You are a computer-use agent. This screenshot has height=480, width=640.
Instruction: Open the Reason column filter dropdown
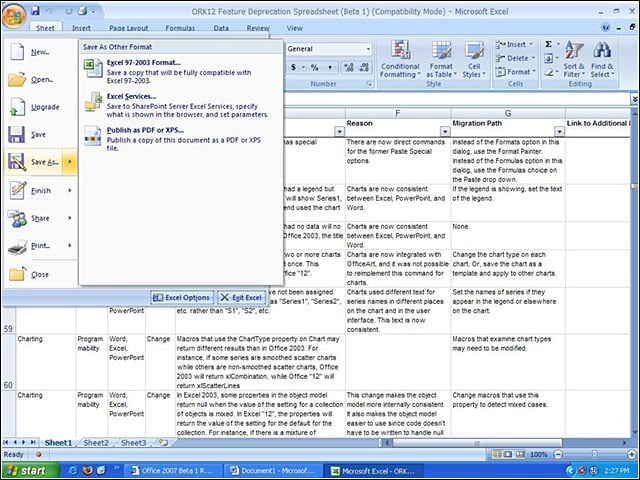tap(445, 131)
